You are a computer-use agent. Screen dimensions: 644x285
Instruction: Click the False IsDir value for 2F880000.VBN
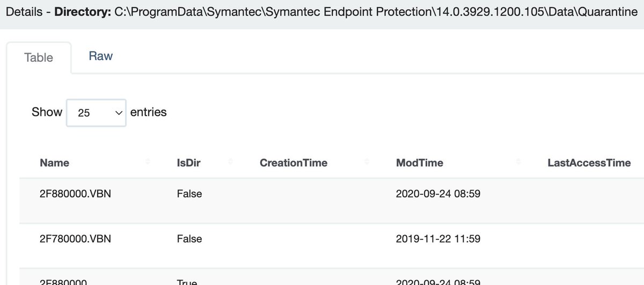click(x=189, y=194)
